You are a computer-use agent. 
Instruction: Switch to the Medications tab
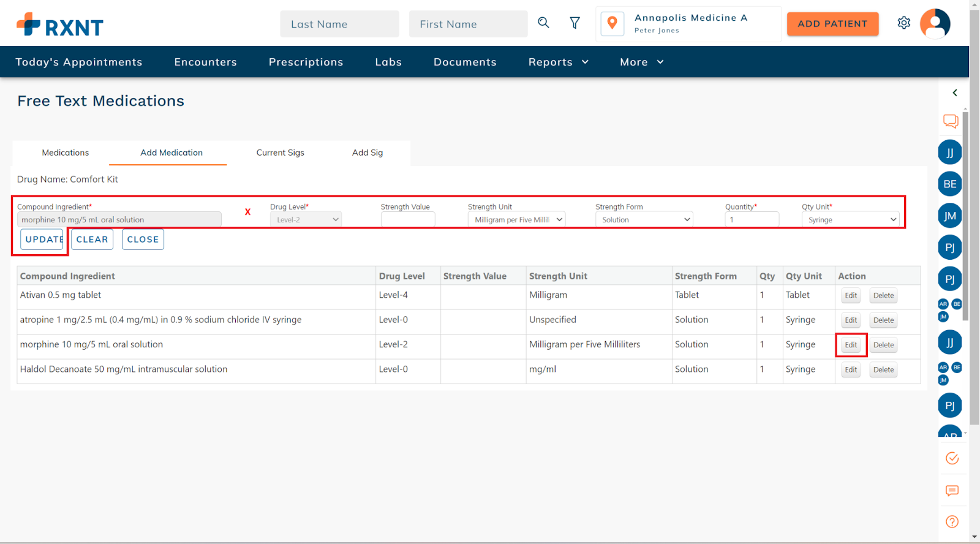[x=66, y=153]
